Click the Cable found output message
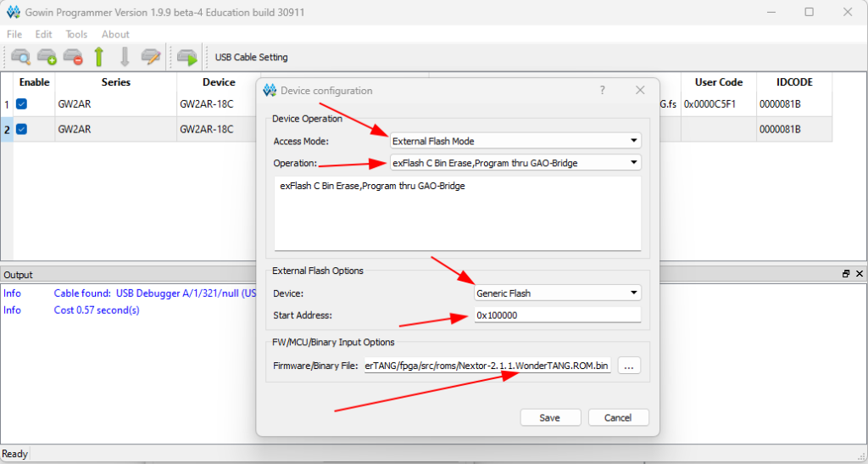The width and height of the screenshot is (868, 464). (155, 293)
